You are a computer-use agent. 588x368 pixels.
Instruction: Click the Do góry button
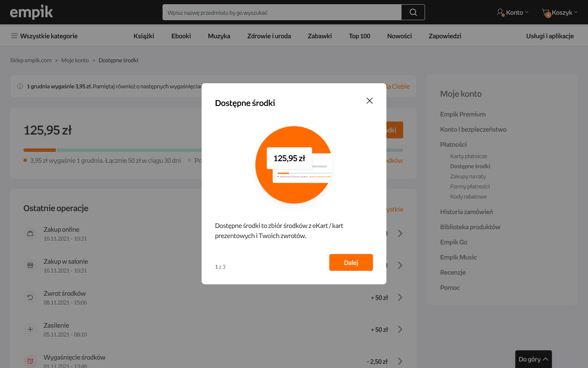tap(533, 359)
